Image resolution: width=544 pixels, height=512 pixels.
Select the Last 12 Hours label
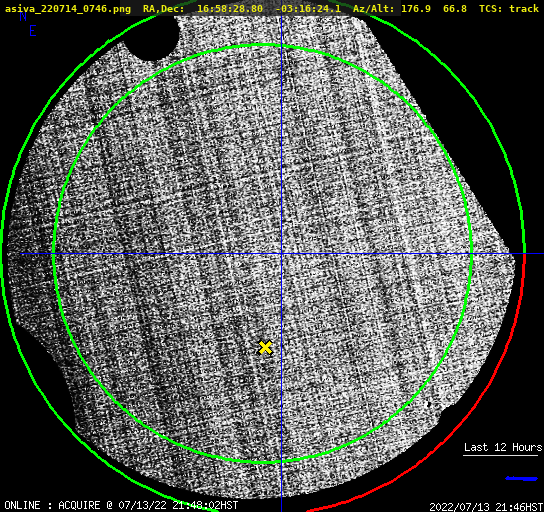tap(503, 447)
